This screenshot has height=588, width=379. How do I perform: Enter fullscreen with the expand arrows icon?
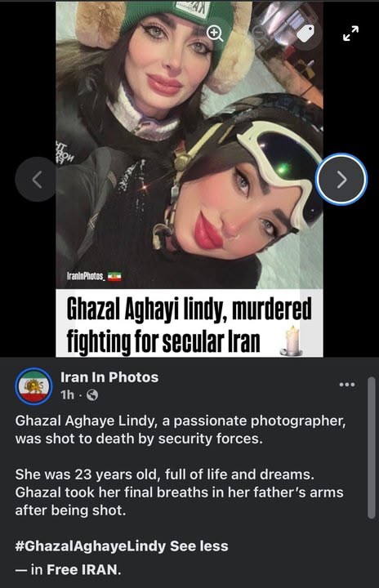pyautogui.click(x=351, y=33)
